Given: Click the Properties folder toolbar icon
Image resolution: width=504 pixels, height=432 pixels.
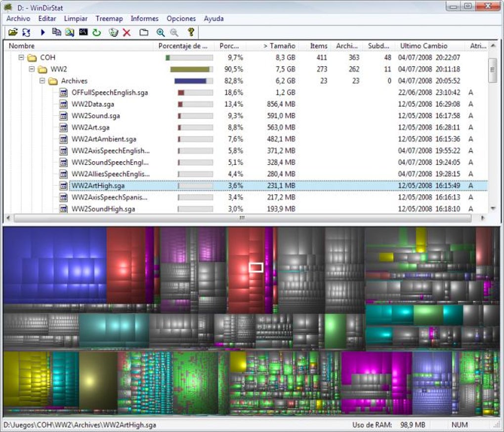Looking at the screenshot, I should (x=144, y=32).
